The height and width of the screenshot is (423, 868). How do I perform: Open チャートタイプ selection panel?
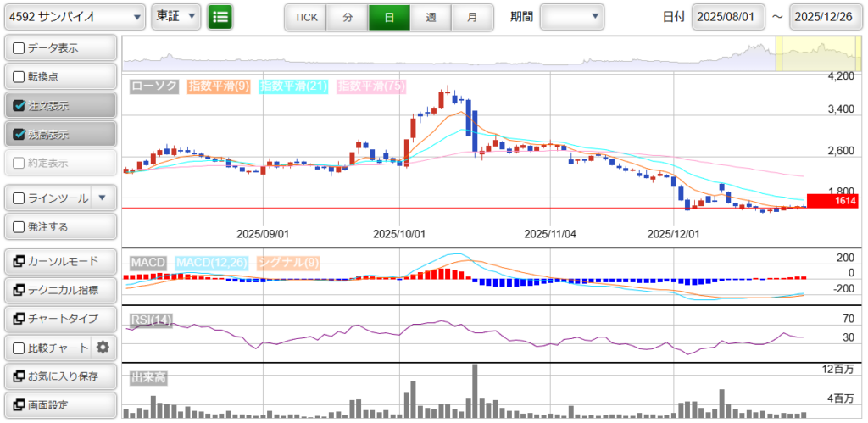pos(59,319)
